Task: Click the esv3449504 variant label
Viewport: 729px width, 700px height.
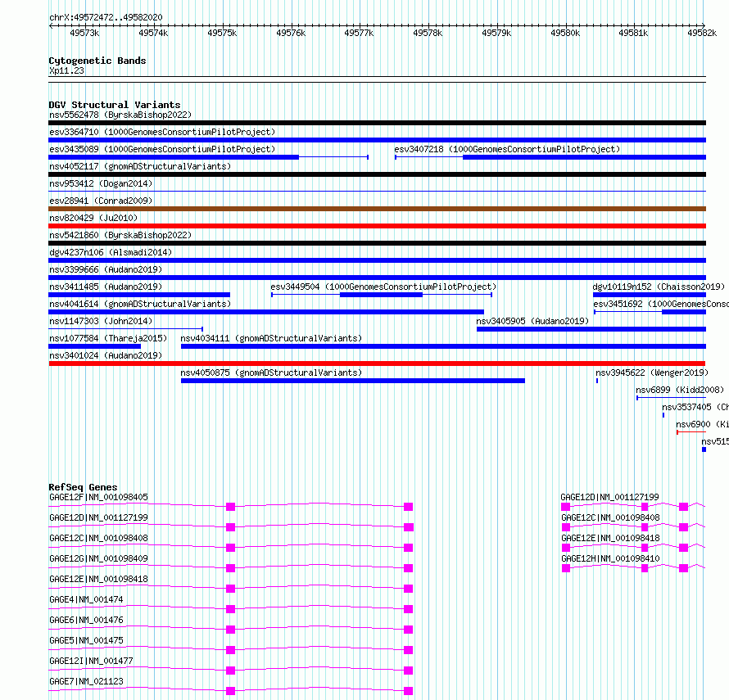Action: [383, 287]
